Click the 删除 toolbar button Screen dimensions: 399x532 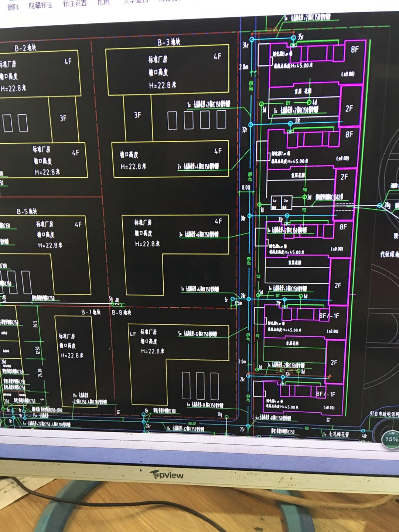13,6
